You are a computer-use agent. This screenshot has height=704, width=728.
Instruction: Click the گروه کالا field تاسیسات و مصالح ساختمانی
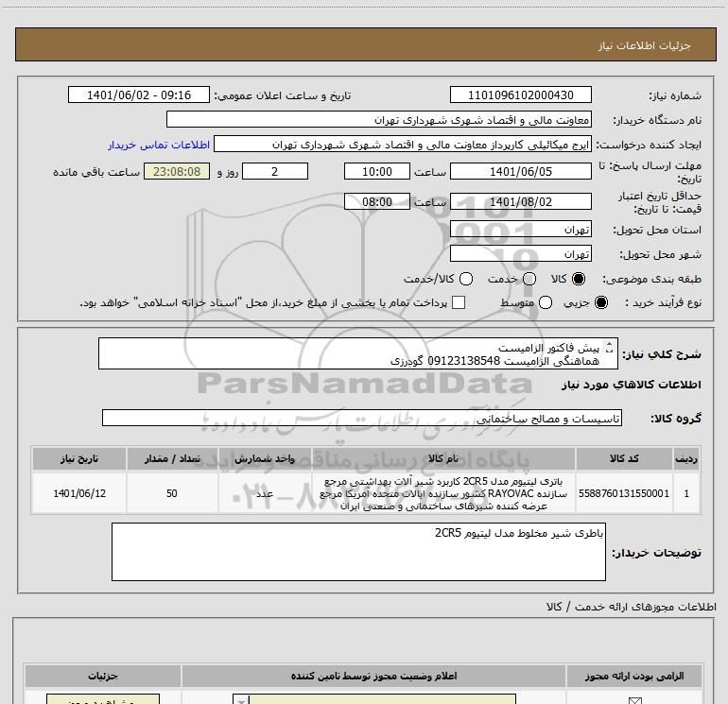click(362, 418)
